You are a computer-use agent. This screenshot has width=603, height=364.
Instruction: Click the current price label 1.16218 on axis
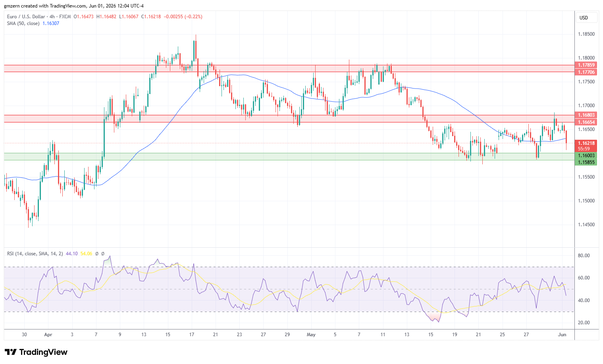[x=586, y=143]
